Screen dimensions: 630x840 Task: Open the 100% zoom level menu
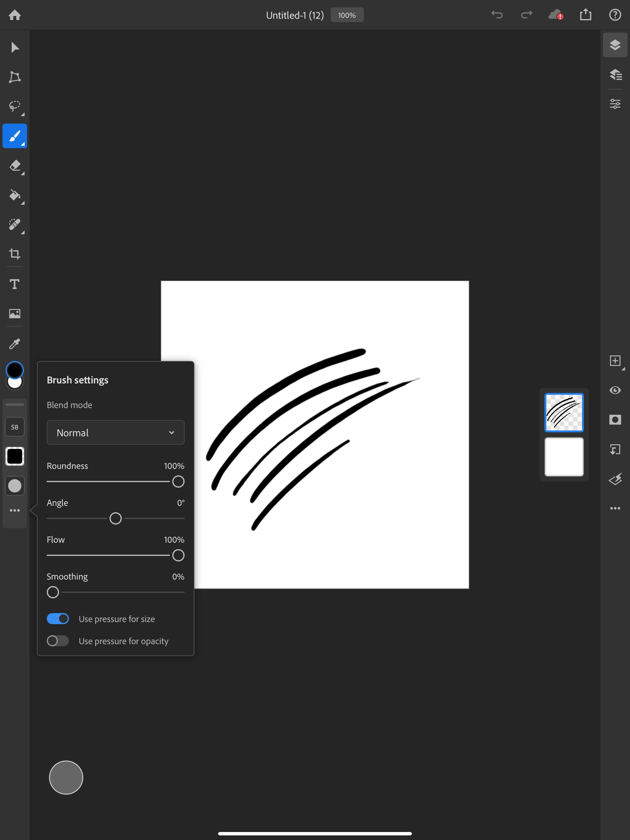(347, 15)
